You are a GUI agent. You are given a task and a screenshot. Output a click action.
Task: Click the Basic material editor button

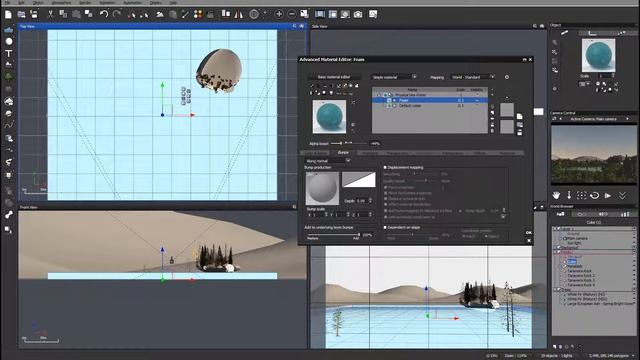pyautogui.click(x=334, y=77)
